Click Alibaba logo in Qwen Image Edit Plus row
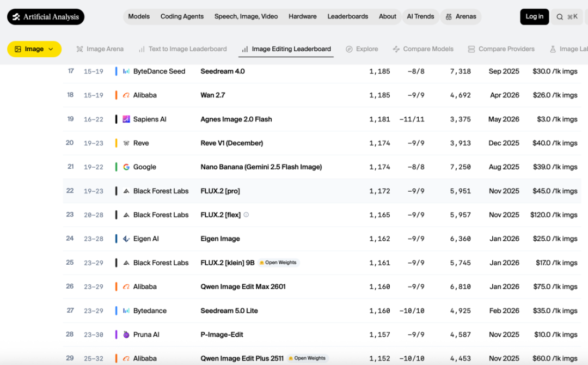588x365 pixels. 126,358
